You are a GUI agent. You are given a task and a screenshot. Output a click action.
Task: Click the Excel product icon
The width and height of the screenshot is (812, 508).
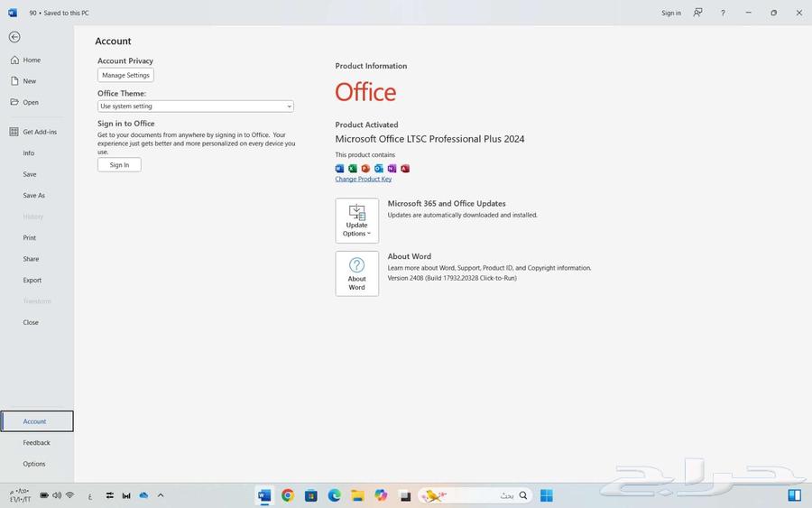(x=353, y=169)
